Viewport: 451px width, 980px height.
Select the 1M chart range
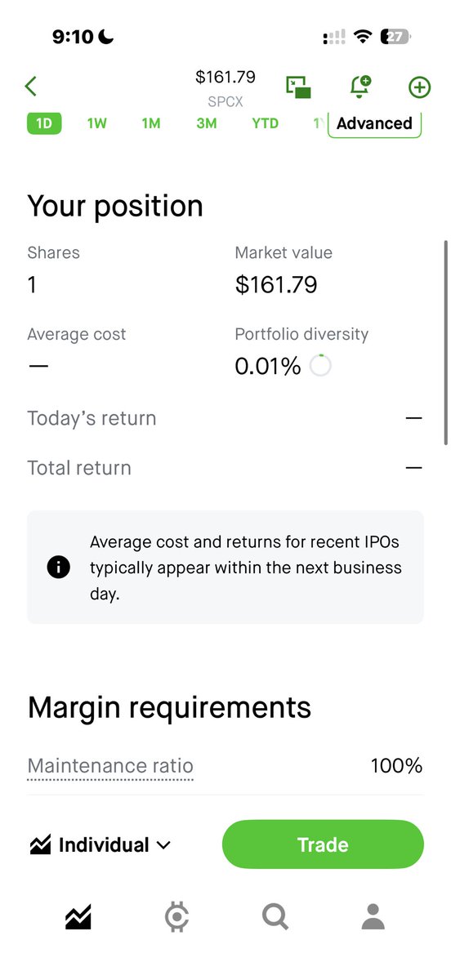(x=150, y=123)
